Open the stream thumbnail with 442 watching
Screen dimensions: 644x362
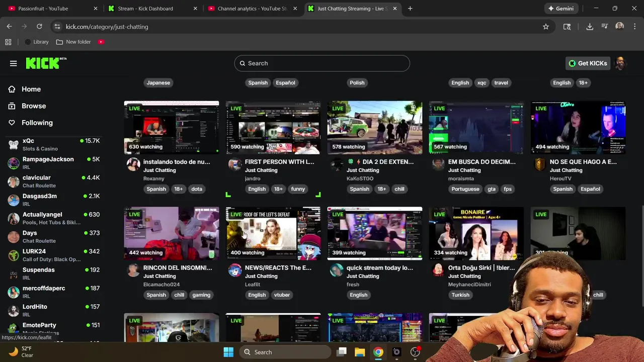[172, 233]
